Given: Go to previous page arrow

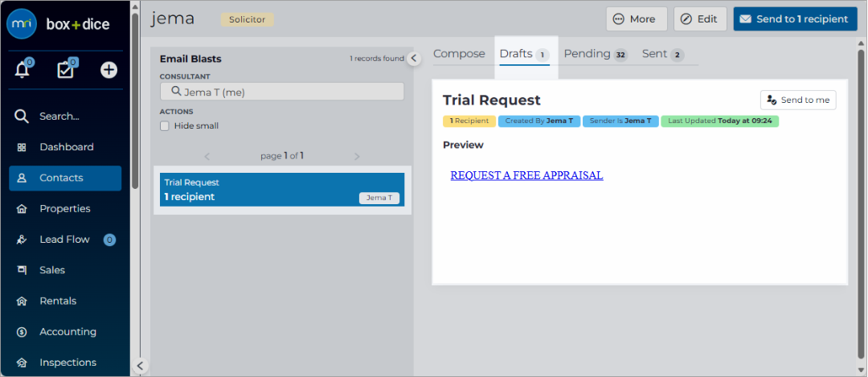Looking at the screenshot, I should click(207, 157).
